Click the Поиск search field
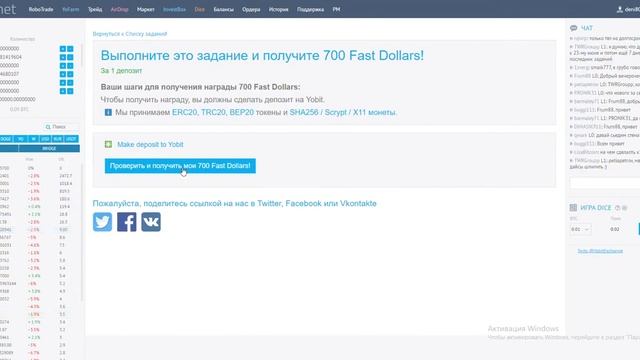Image resolution: width=640 pixels, height=360 pixels. [61, 127]
